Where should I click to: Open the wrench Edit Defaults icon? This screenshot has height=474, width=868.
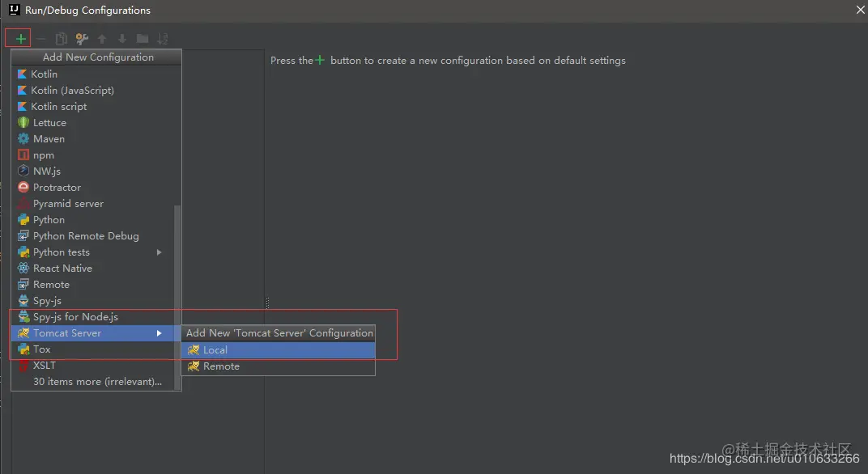tap(82, 39)
